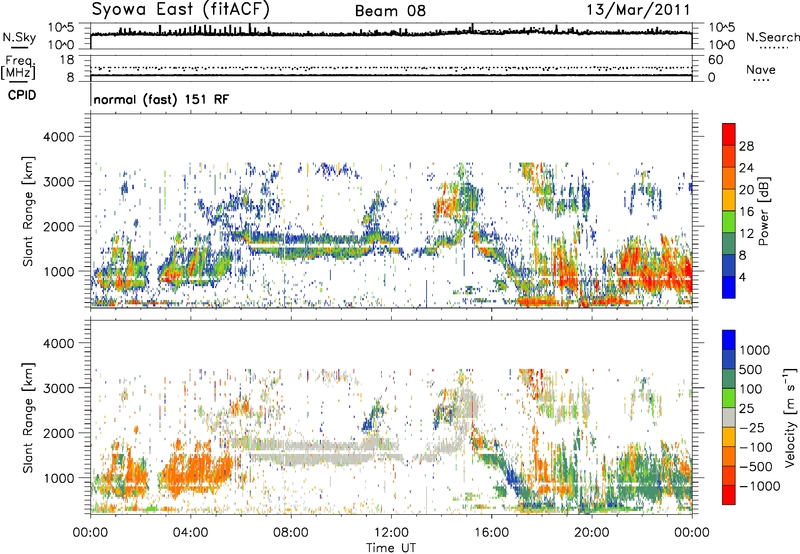Image resolution: width=800 pixels, height=554 pixels.
Task: Click the '2000' tick of the velocity panel
Action: [58, 433]
